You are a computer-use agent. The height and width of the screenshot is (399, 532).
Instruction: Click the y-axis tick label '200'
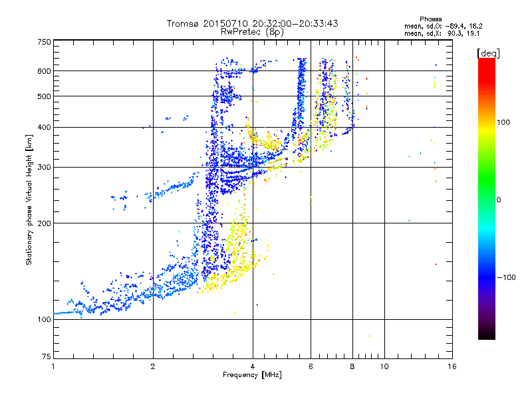(45, 223)
